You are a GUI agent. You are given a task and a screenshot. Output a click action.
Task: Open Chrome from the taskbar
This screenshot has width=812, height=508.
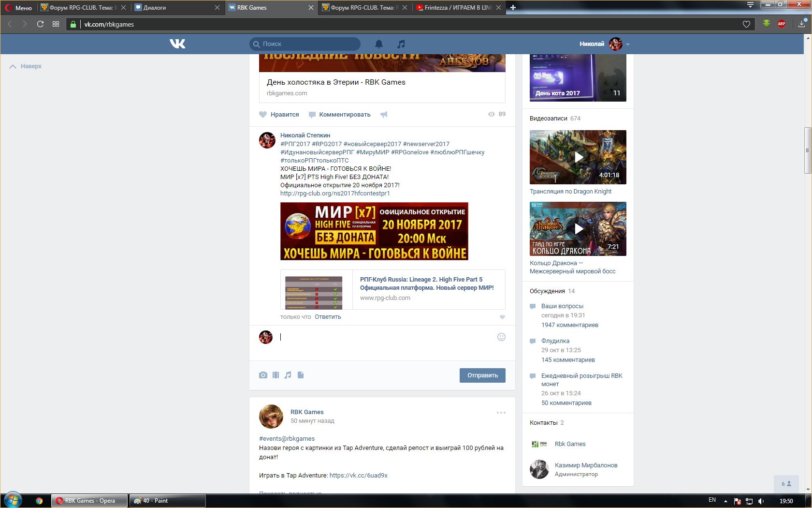pos(39,501)
